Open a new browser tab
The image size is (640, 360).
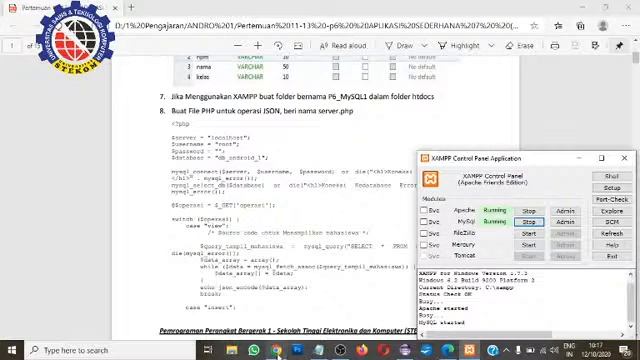click(131, 7)
